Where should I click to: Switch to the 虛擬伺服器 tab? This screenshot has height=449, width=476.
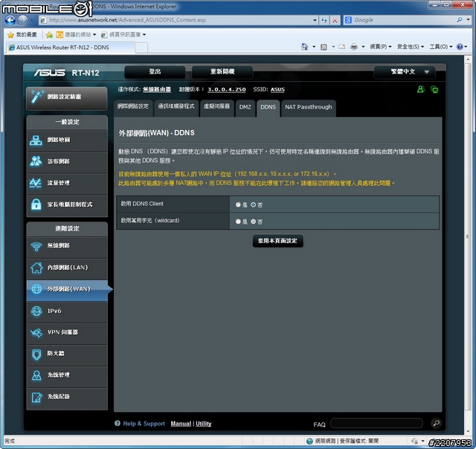tap(216, 107)
